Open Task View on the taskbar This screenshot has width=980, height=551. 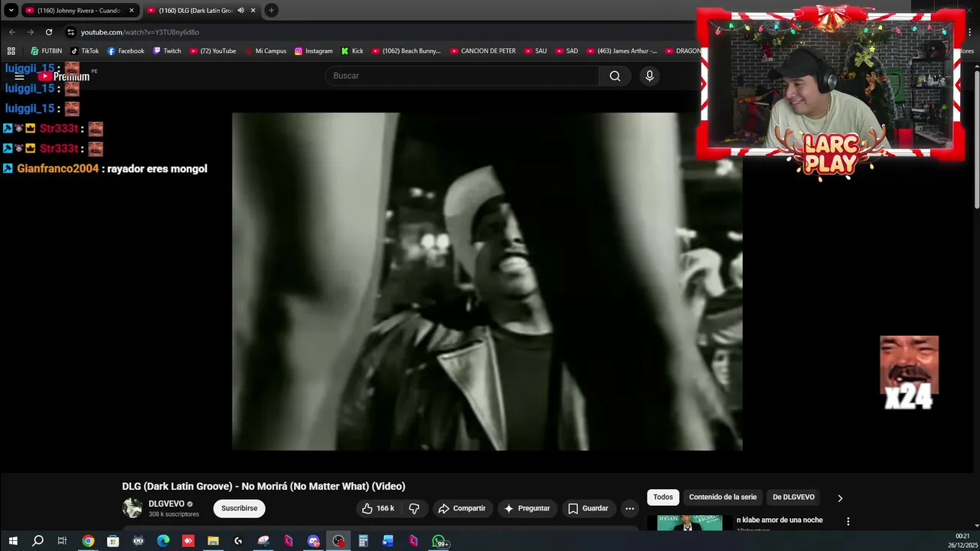[62, 541]
